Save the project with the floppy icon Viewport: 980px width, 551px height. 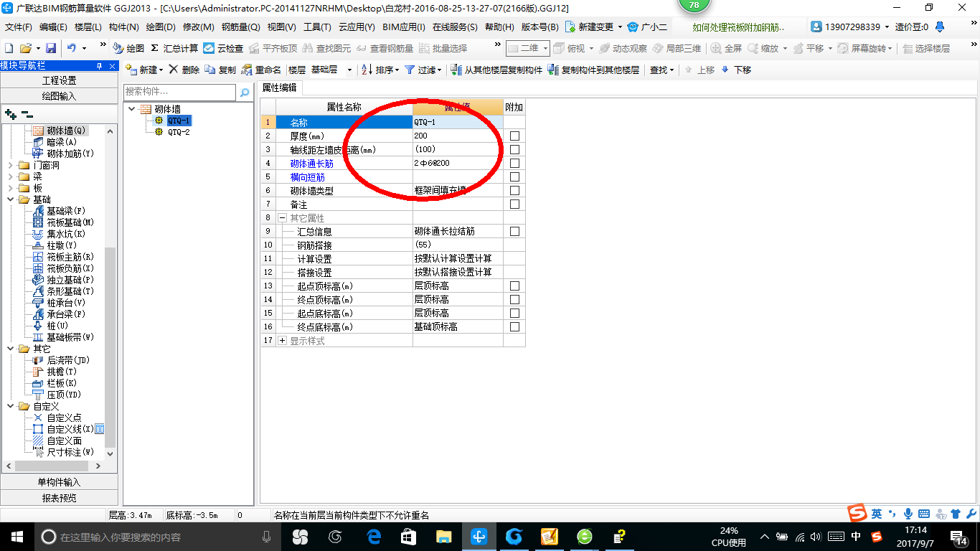click(51, 48)
